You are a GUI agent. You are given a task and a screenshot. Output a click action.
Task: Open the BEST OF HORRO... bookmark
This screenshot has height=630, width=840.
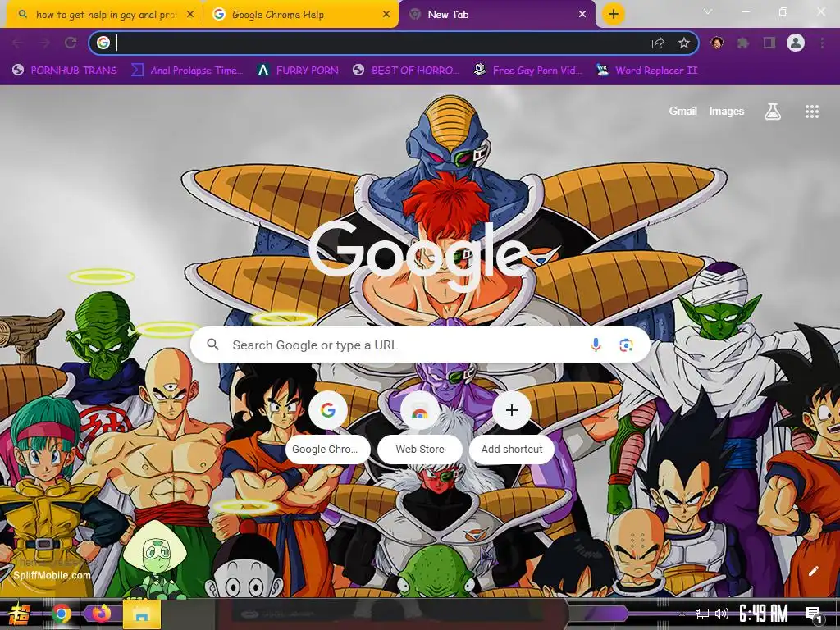click(x=406, y=71)
